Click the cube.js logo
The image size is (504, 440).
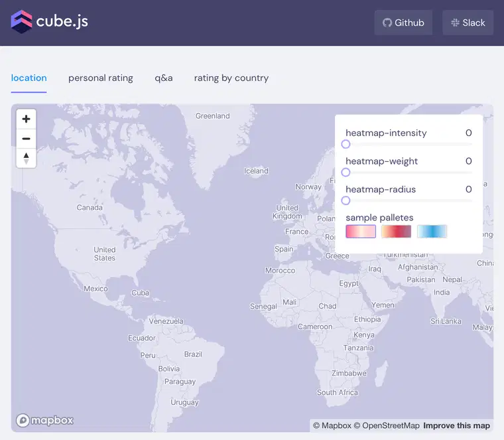[49, 21]
